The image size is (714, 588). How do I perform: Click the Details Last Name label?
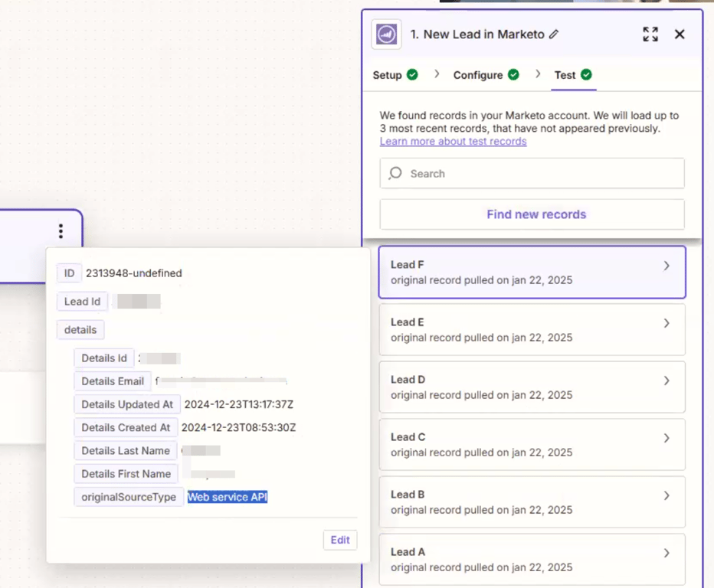(126, 451)
